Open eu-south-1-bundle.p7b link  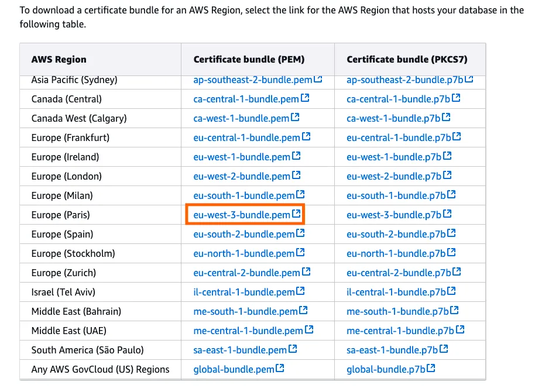(401, 195)
